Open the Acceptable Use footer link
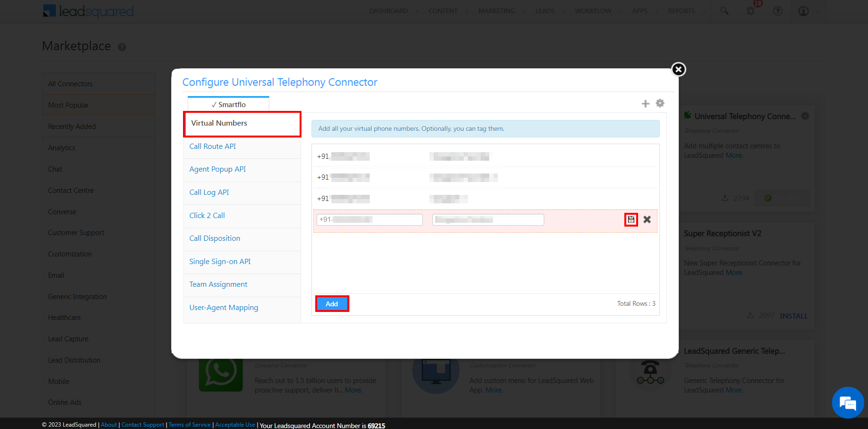Image resolution: width=868 pixels, height=429 pixels. tap(235, 425)
